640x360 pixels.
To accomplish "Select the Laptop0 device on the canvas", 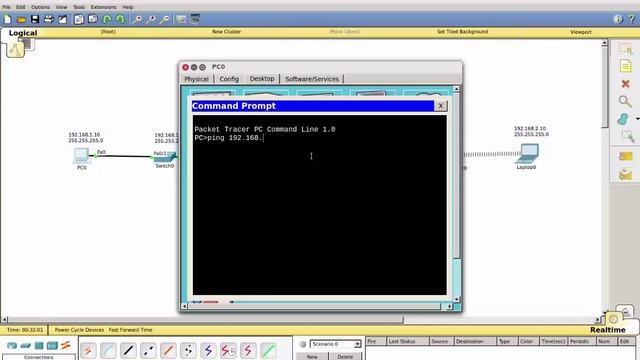I will coord(527,154).
